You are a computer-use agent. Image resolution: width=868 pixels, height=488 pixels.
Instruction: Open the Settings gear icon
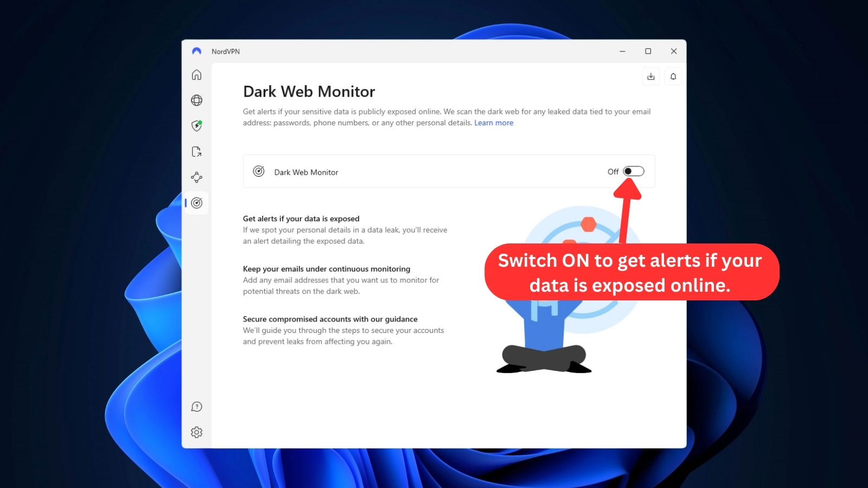click(196, 432)
